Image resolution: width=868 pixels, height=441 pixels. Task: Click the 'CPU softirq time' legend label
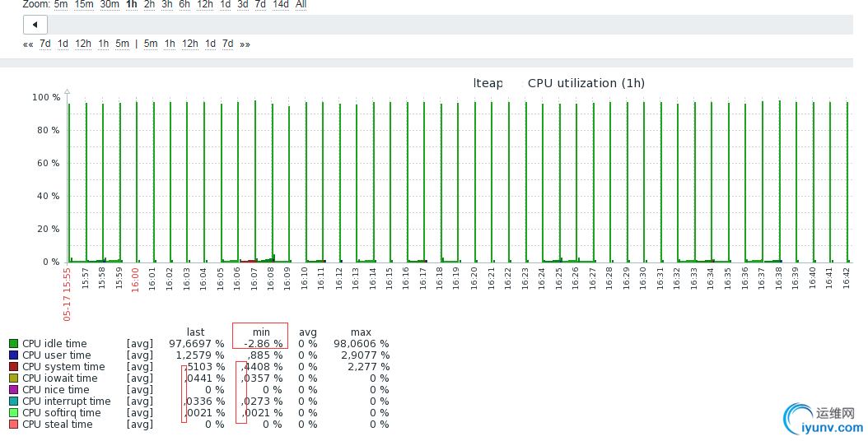(x=62, y=413)
